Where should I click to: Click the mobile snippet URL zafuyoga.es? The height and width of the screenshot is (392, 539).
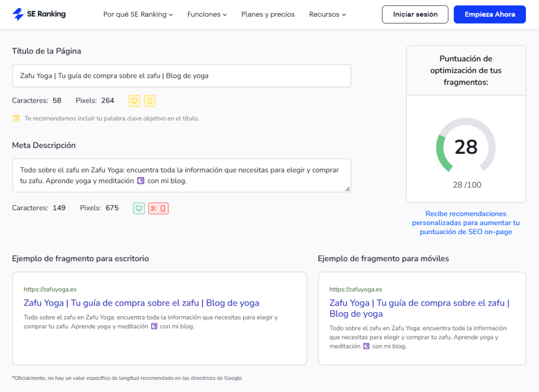click(356, 289)
